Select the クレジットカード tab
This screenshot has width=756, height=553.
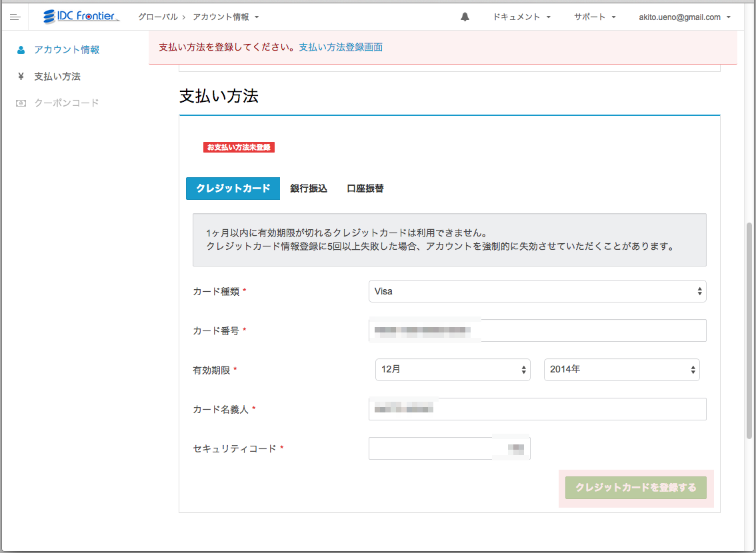tap(233, 189)
